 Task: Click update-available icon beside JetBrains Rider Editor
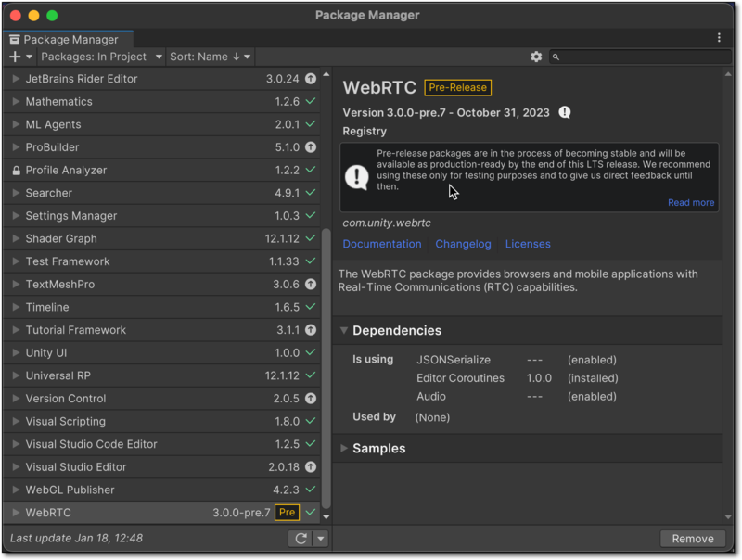coord(311,79)
